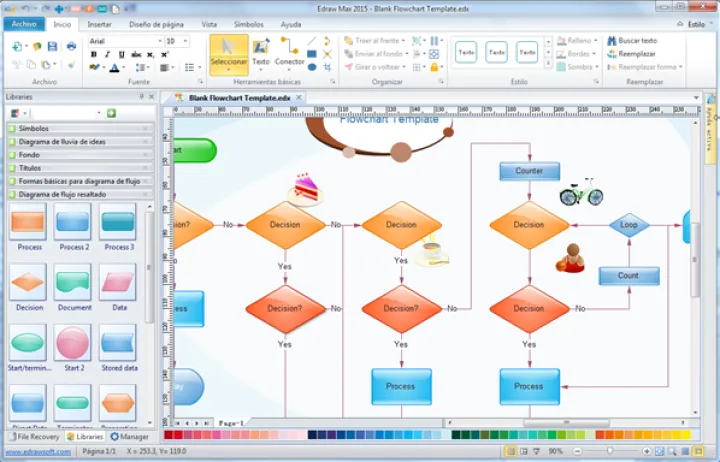Activate the Conector tool
The image size is (720, 462).
click(290, 53)
